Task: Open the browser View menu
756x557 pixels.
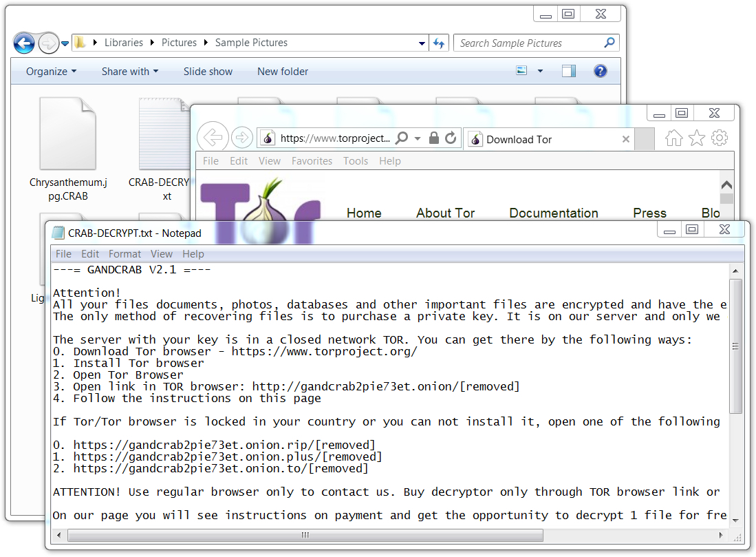Action: point(270,161)
